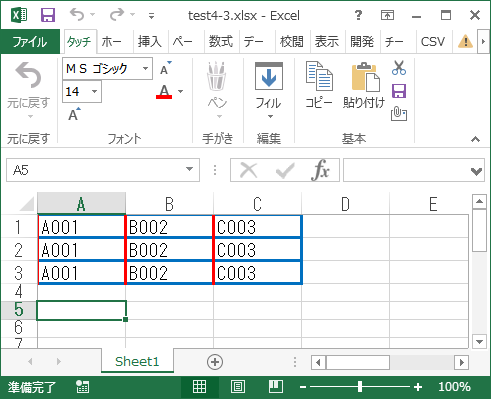Click the formula bar input field
Image resolution: width=491 pixels, height=399 pixels.
pyautogui.click(x=406, y=170)
